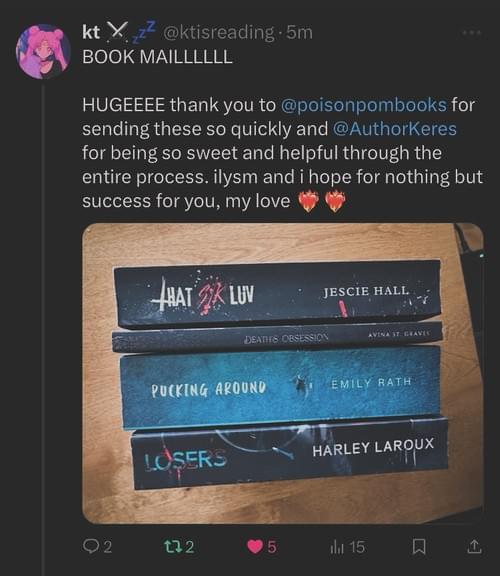This screenshot has width=500, height=576.
Task: Open the three-dot more options menu
Action: tap(472, 33)
